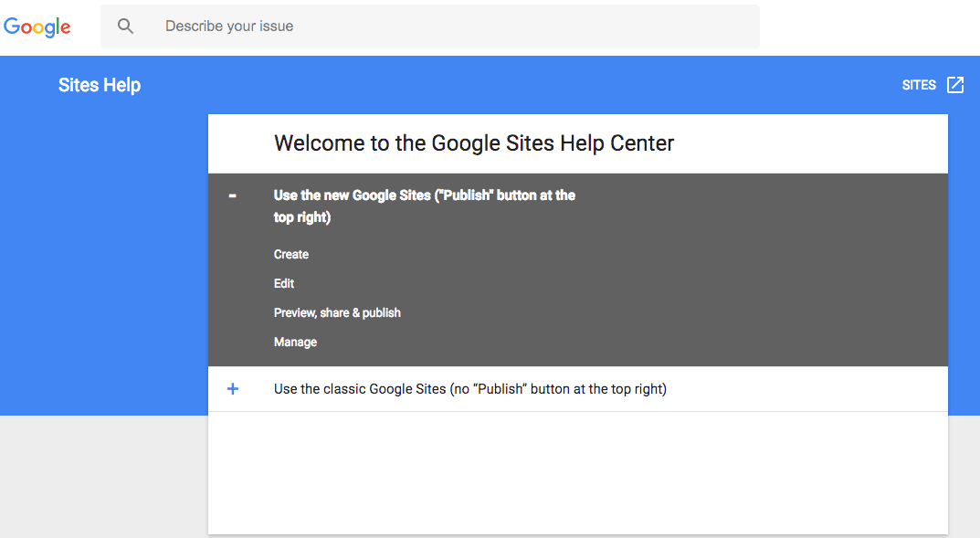Image resolution: width=980 pixels, height=538 pixels.
Task: Click the SITES text link
Action: (919, 85)
